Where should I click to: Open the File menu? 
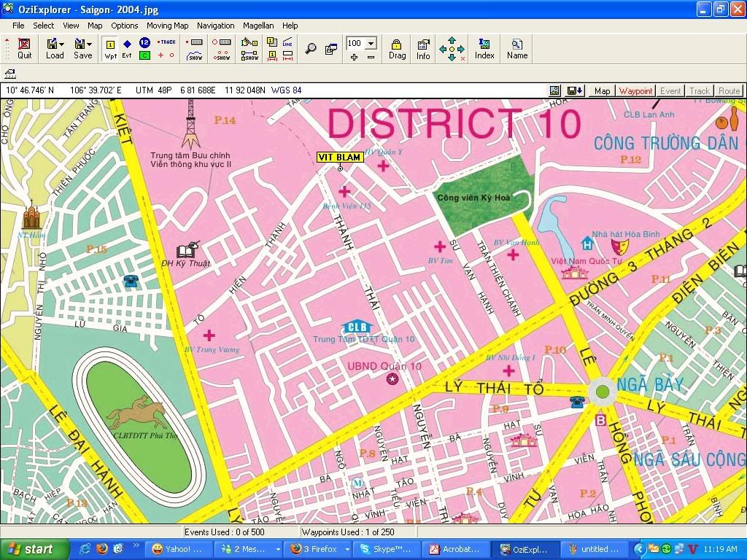18,26
